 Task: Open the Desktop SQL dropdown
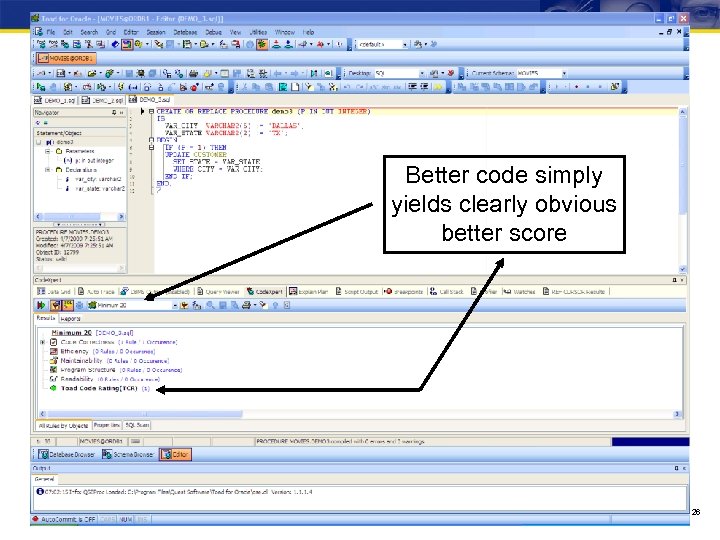(422, 73)
